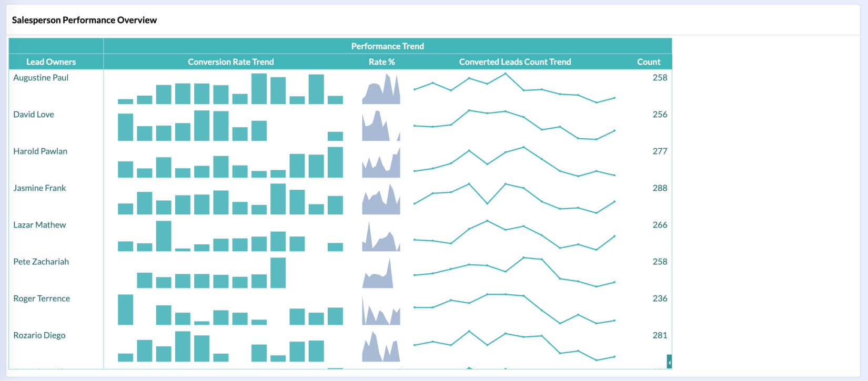This screenshot has width=868, height=381.
Task: Open Roger Terrence's conversion rate bar chart
Action: (230, 309)
